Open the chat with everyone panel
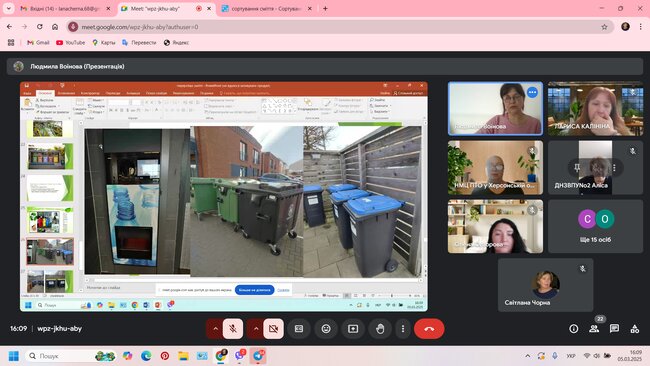Image resolution: width=650 pixels, height=366 pixels. [614, 329]
